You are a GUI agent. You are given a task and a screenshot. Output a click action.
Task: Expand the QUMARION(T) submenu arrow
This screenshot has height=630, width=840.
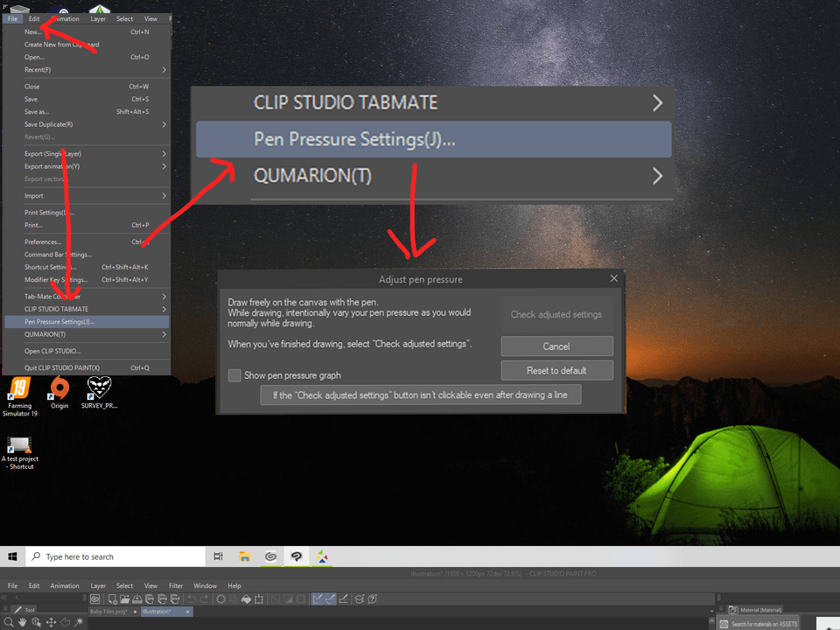tap(657, 176)
